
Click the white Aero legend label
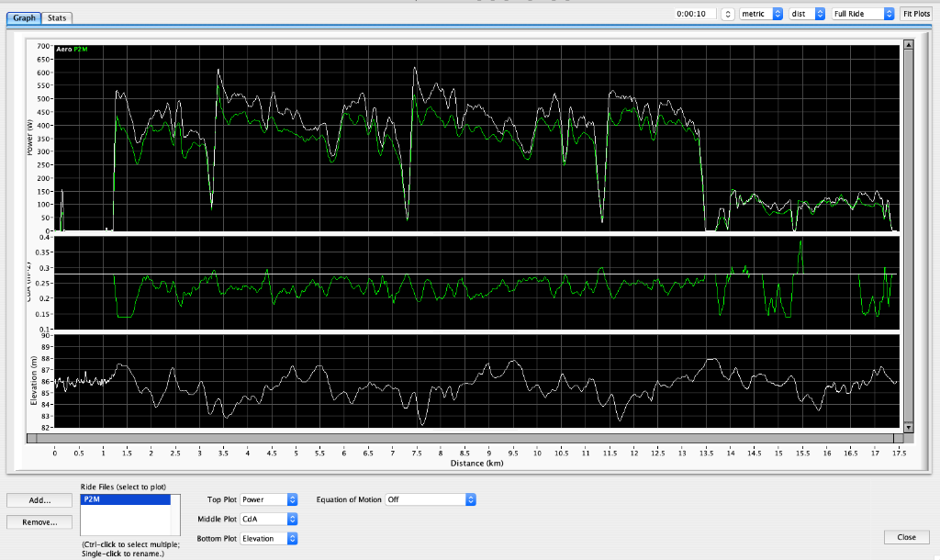click(x=63, y=50)
